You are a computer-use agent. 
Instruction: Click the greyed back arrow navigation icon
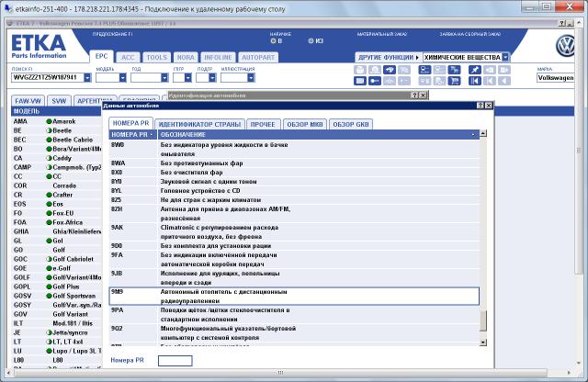click(x=504, y=81)
